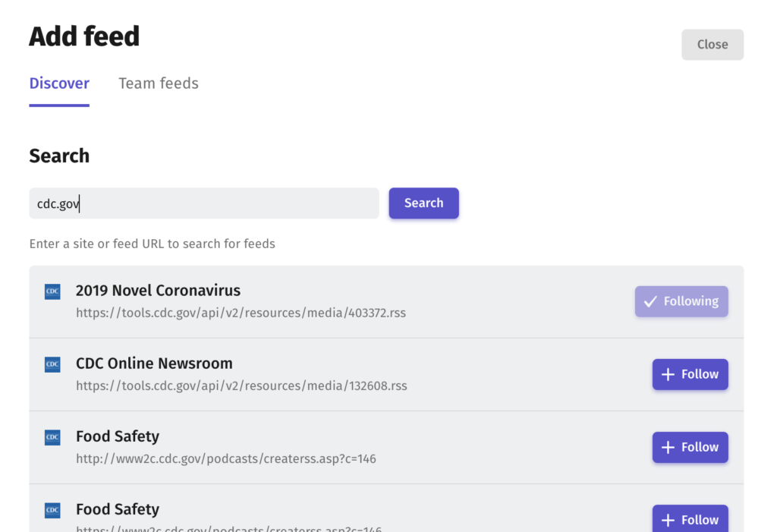Select the Food Safety title above the http:// URL

click(x=118, y=436)
